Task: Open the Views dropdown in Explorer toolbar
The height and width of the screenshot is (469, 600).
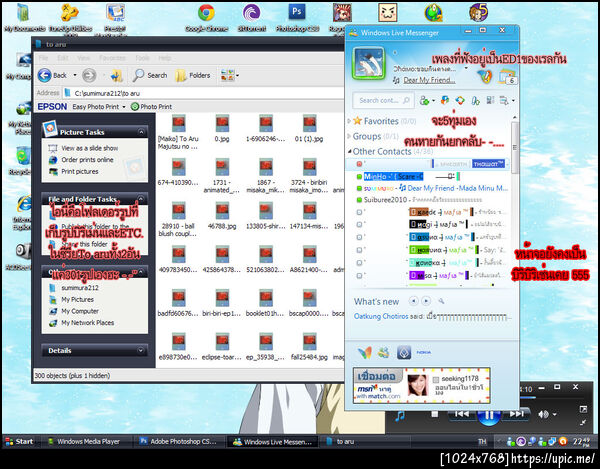Action: click(x=230, y=75)
